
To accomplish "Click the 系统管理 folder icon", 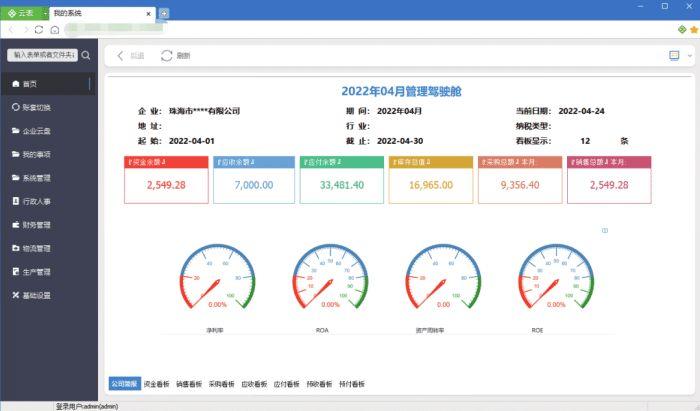I will pyautogui.click(x=16, y=178).
